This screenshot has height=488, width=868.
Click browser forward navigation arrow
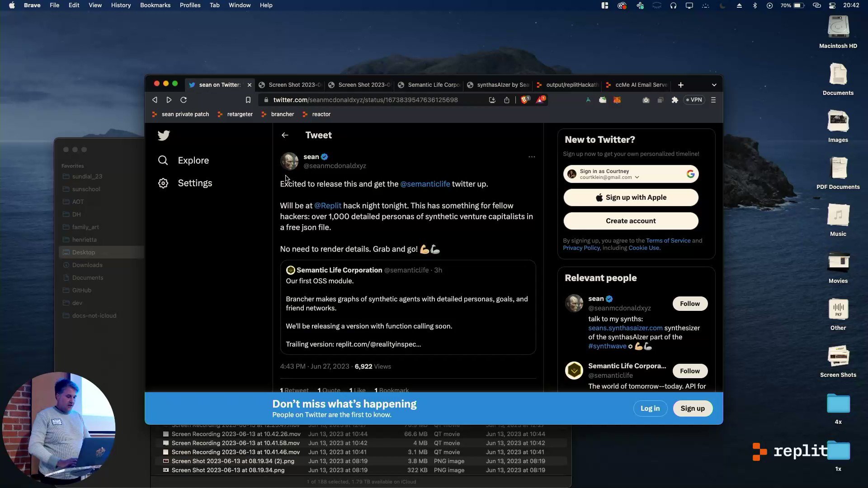point(169,100)
